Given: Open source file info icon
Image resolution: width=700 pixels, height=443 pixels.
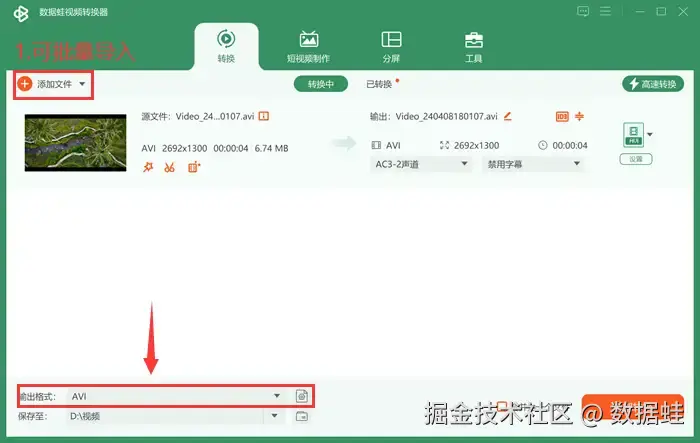Looking at the screenshot, I should [264, 116].
